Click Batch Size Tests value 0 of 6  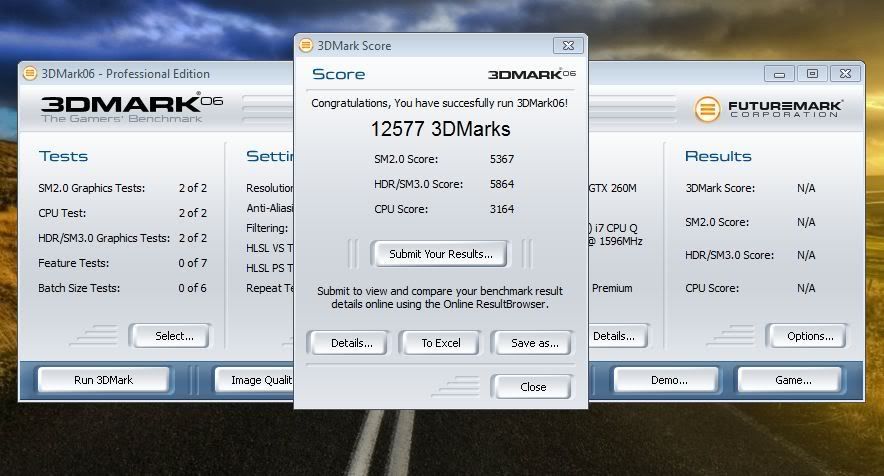pos(192,288)
